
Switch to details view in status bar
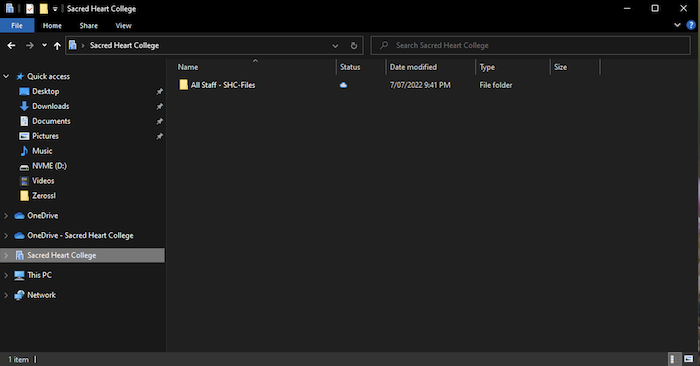click(673, 359)
